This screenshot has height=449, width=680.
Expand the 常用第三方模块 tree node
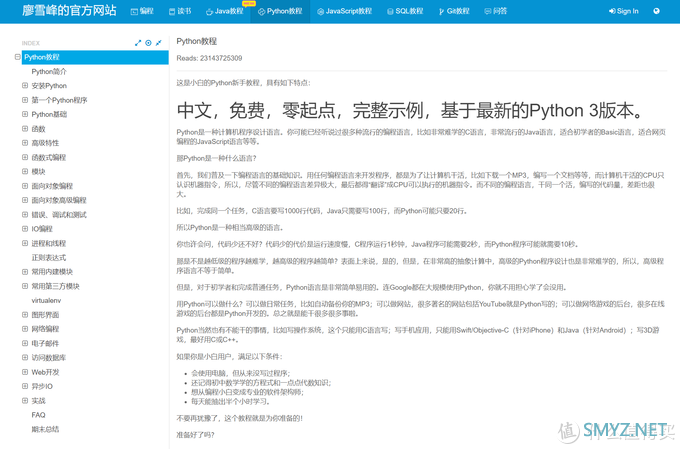pos(25,286)
